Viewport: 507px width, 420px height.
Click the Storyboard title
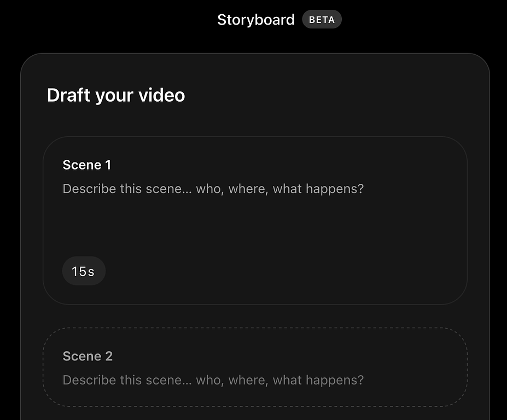[255, 19]
